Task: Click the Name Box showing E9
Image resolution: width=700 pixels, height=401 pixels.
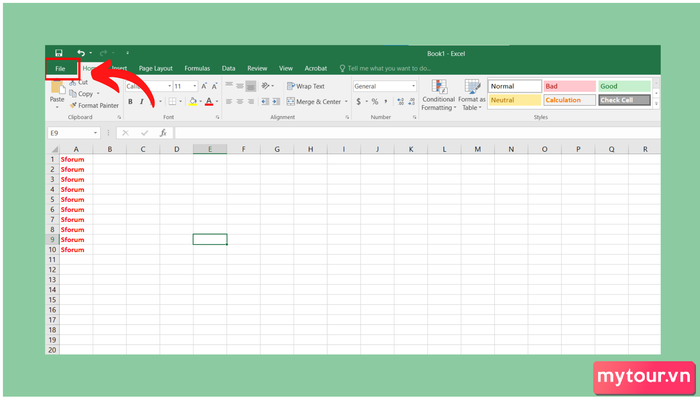Action: 73,133
